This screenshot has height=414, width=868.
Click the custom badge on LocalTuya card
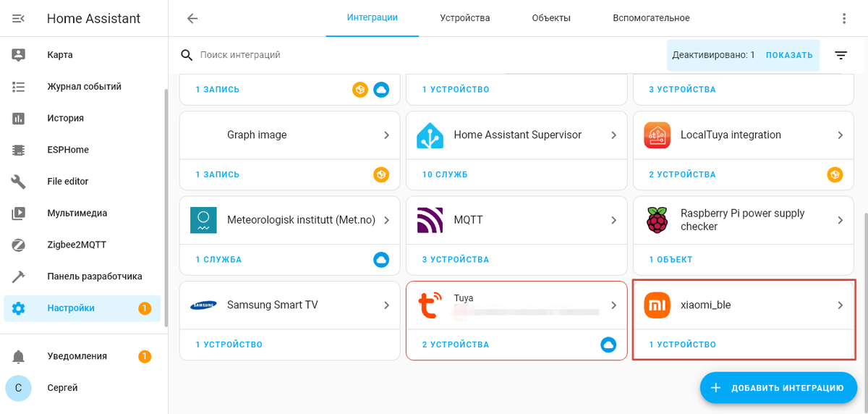[835, 174]
